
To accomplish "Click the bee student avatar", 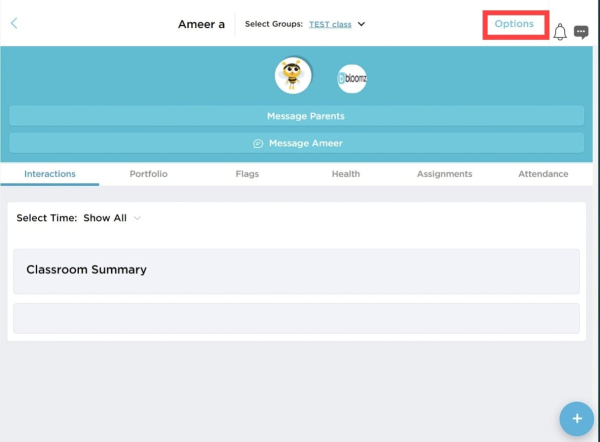I will pyautogui.click(x=293, y=75).
